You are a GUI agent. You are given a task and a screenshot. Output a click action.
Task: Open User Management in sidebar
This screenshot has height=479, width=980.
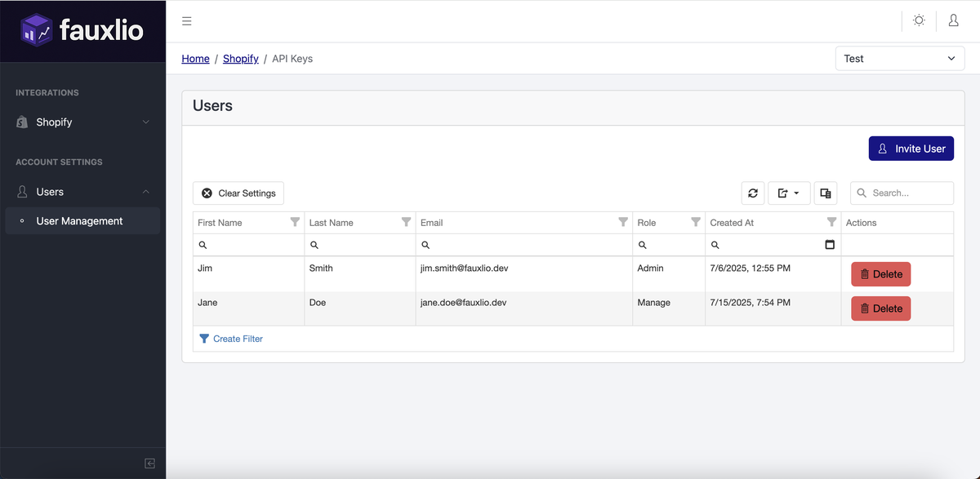tap(82, 221)
